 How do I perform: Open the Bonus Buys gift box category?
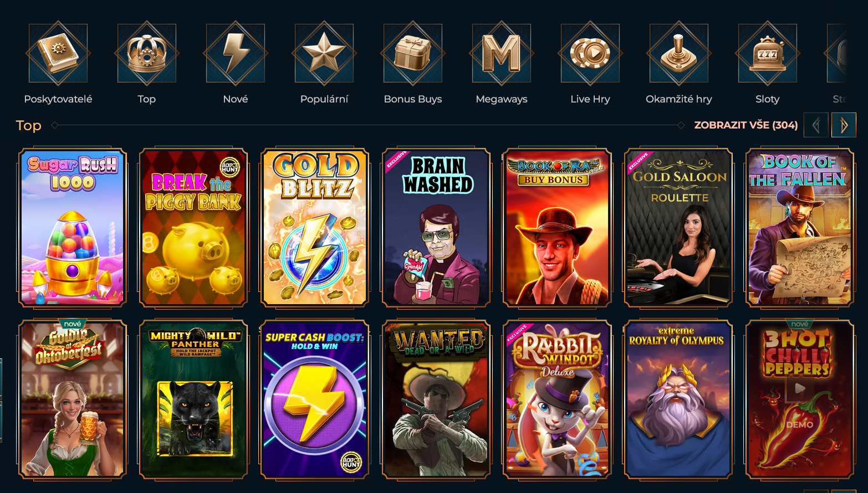pyautogui.click(x=413, y=54)
